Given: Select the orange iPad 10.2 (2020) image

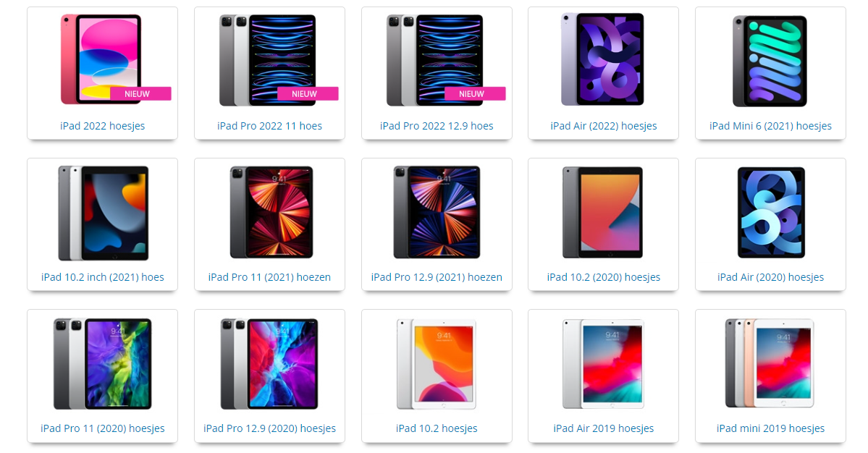Looking at the screenshot, I should (x=603, y=213).
